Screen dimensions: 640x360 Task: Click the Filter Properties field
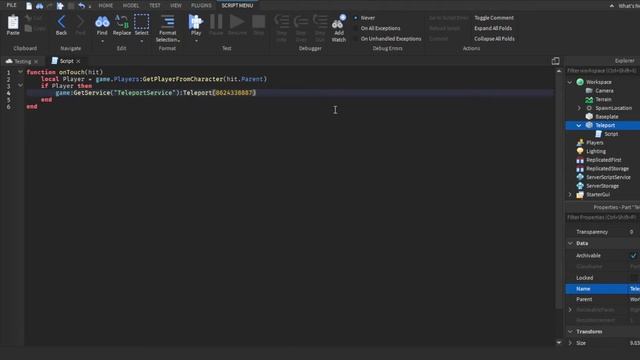[x=602, y=218]
